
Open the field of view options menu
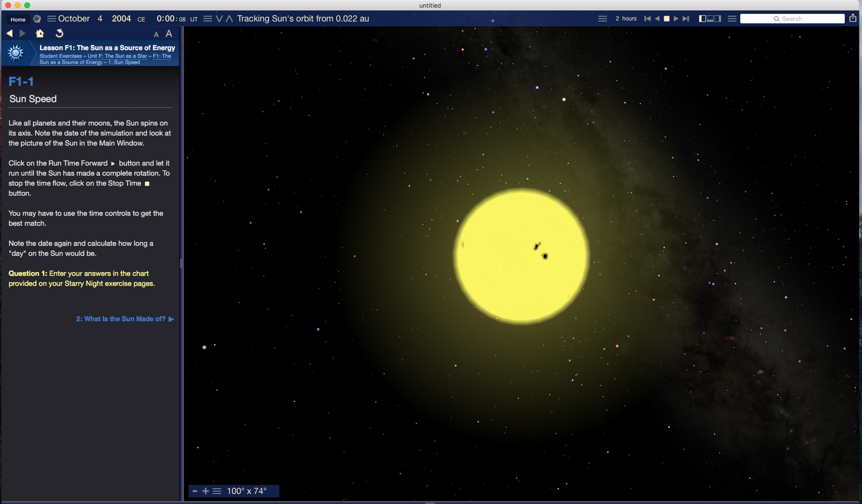click(x=217, y=491)
